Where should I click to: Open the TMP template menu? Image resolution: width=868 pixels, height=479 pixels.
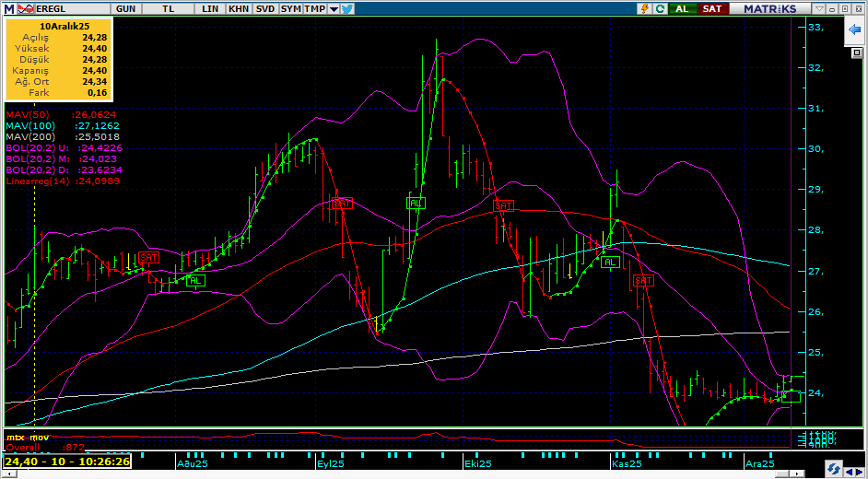(315, 8)
